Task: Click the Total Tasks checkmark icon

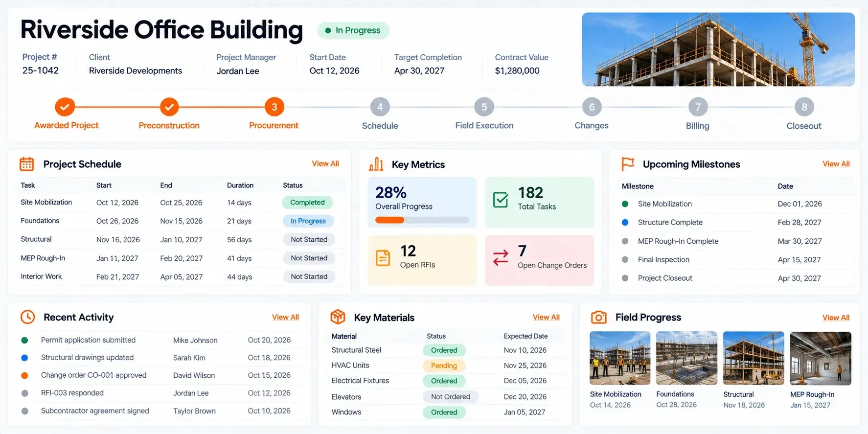Action: 501,200
